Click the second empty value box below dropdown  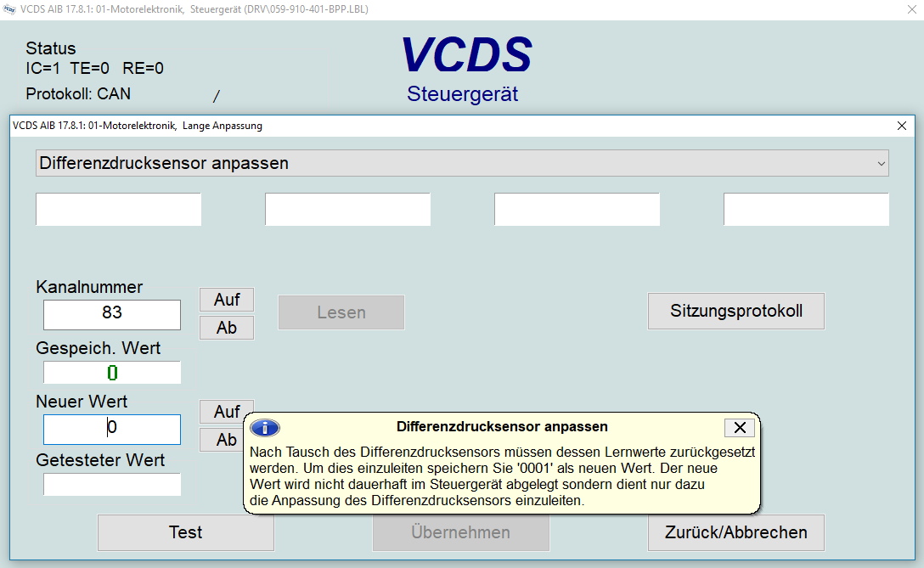pyautogui.click(x=347, y=209)
